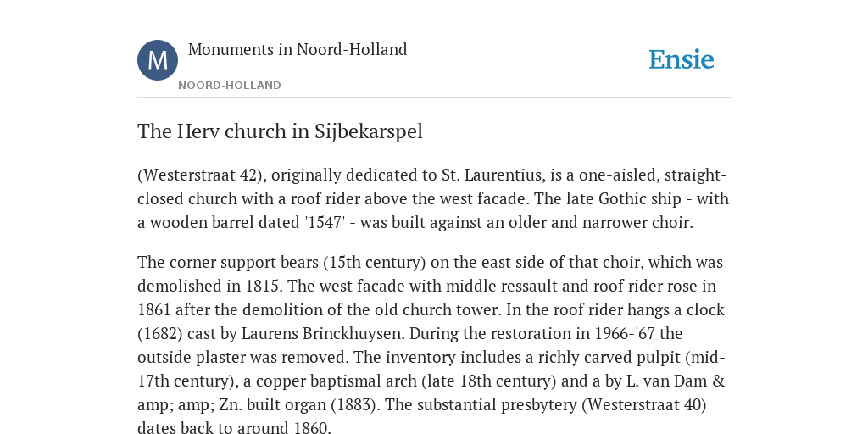Click the heading The Herv church in Sijbekarspel
Screen dimensions: 868x434
point(280,131)
